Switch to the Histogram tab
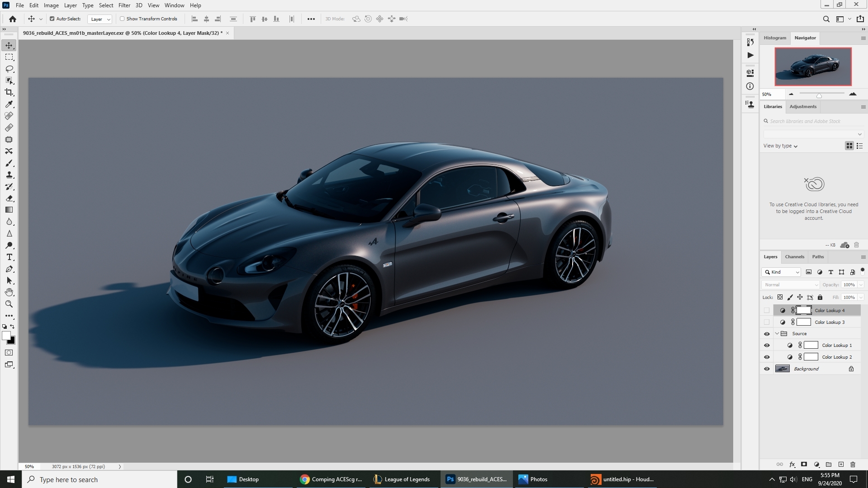 (775, 38)
